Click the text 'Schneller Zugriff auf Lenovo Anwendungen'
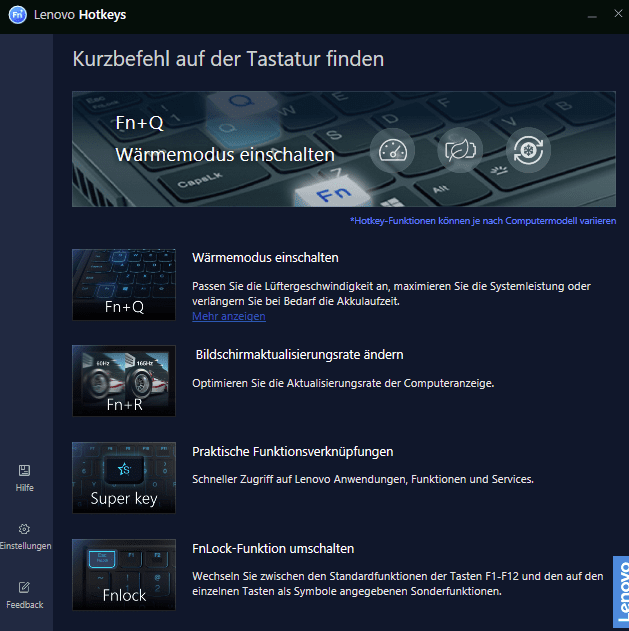The width and height of the screenshot is (629, 631). (300, 479)
